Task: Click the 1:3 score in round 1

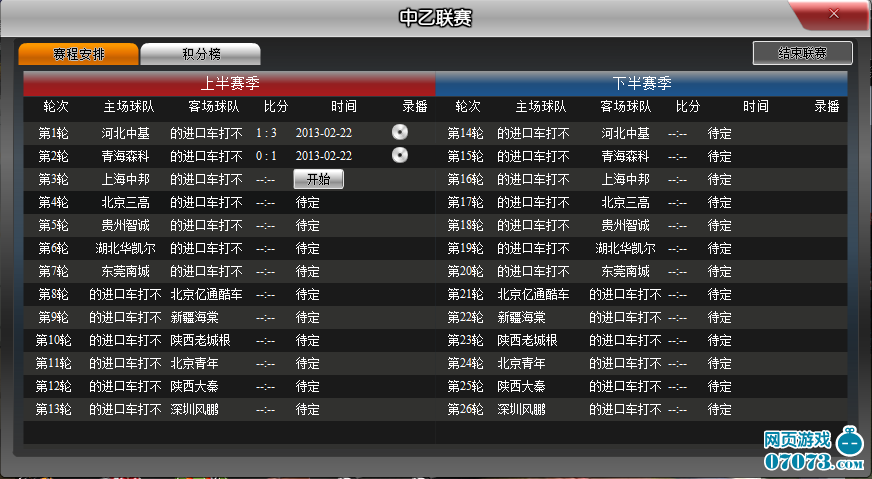Action: click(x=266, y=133)
